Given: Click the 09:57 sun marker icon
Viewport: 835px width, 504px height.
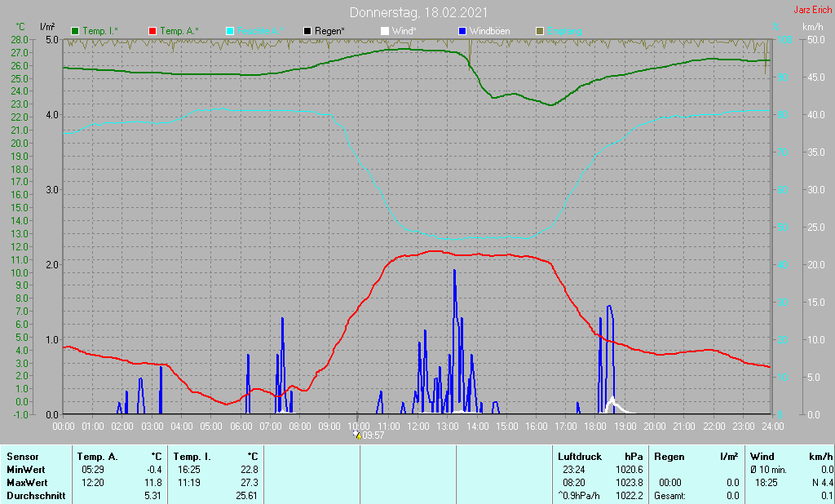Looking at the screenshot, I should 357,435.
